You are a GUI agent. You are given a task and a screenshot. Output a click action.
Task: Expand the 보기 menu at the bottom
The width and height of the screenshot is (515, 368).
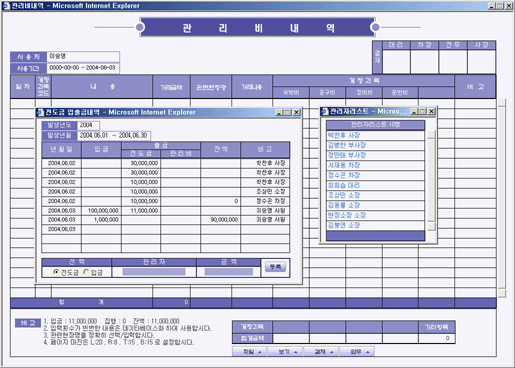(285, 352)
